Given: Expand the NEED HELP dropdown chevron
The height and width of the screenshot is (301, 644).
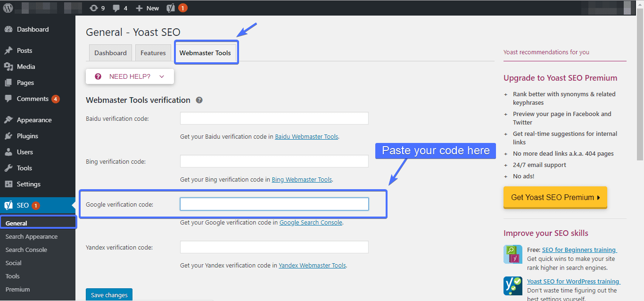Looking at the screenshot, I should [162, 76].
